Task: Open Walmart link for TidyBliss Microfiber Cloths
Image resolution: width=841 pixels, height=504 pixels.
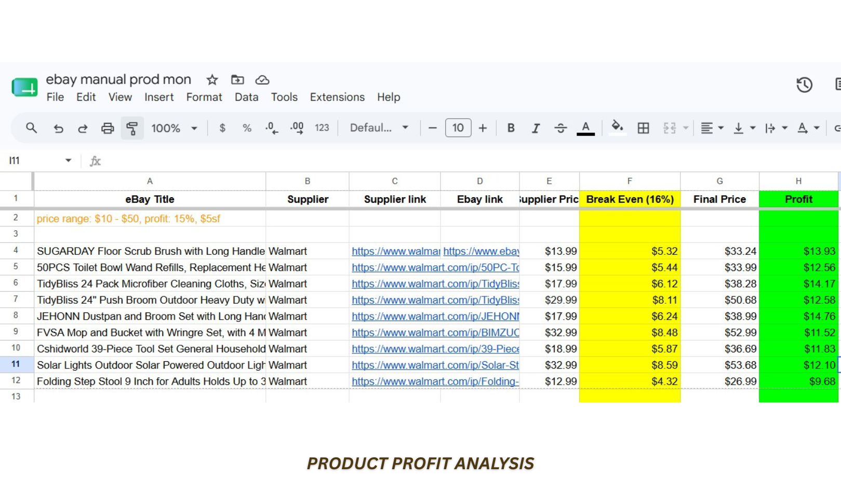Action: pyautogui.click(x=435, y=284)
